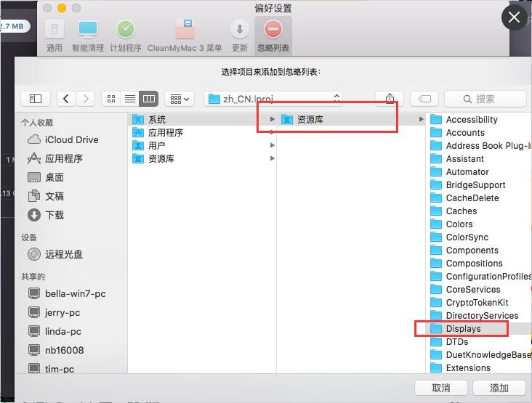Open the 更新 update icon
Image resolution: width=532 pixels, height=403 pixels.
(240, 35)
